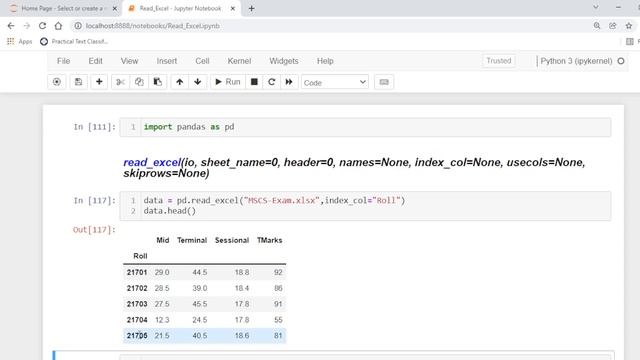Click the TMarks value 92

click(x=278, y=272)
